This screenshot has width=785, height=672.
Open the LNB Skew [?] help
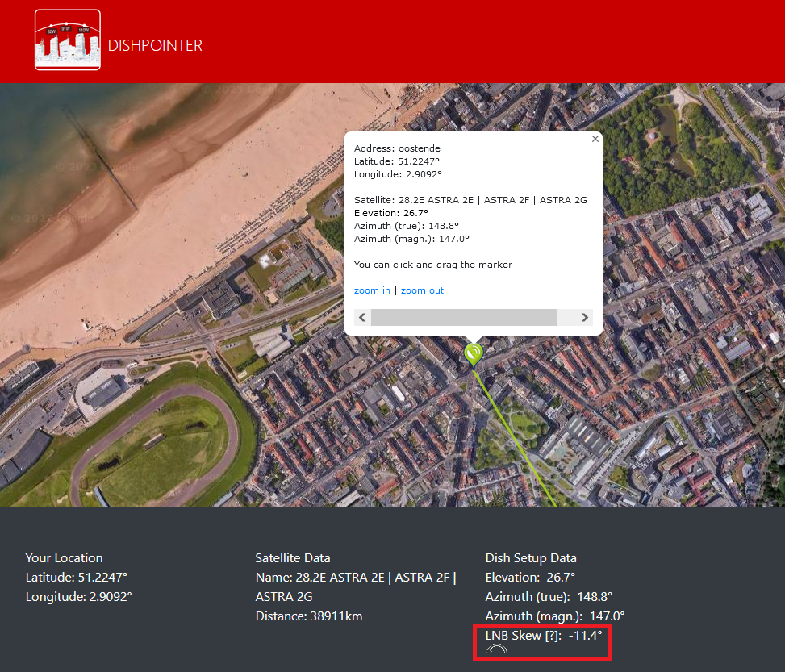click(x=552, y=636)
